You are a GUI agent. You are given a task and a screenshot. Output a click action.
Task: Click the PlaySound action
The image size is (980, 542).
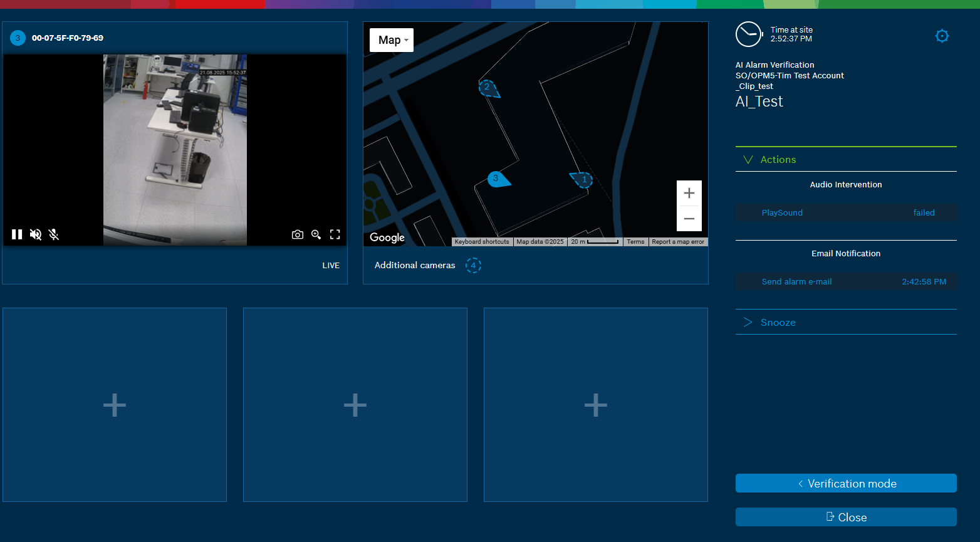coord(782,213)
